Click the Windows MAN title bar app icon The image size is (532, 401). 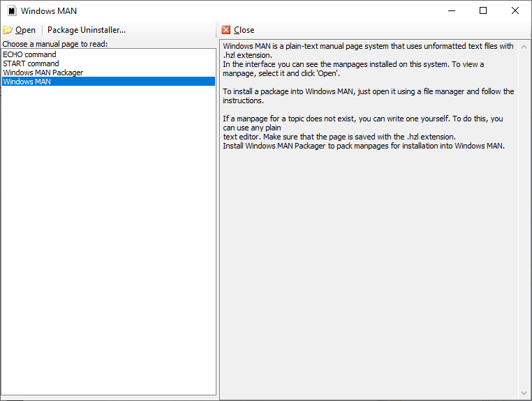(x=12, y=11)
